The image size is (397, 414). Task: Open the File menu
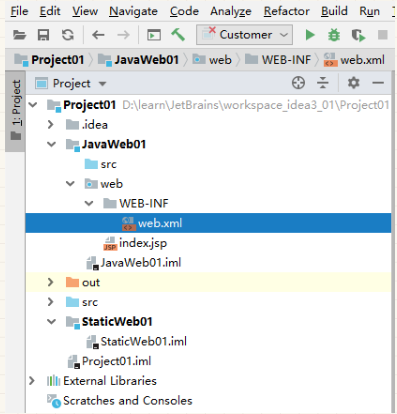(19, 11)
